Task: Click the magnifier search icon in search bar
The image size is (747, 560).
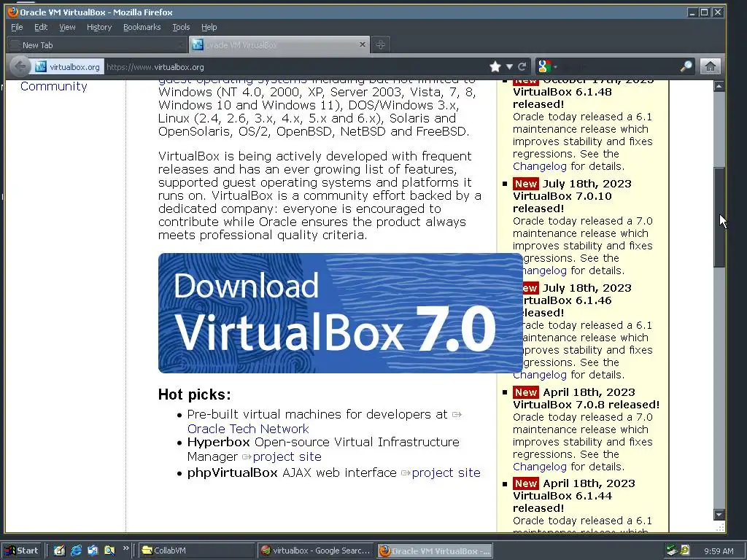Action: [686, 66]
